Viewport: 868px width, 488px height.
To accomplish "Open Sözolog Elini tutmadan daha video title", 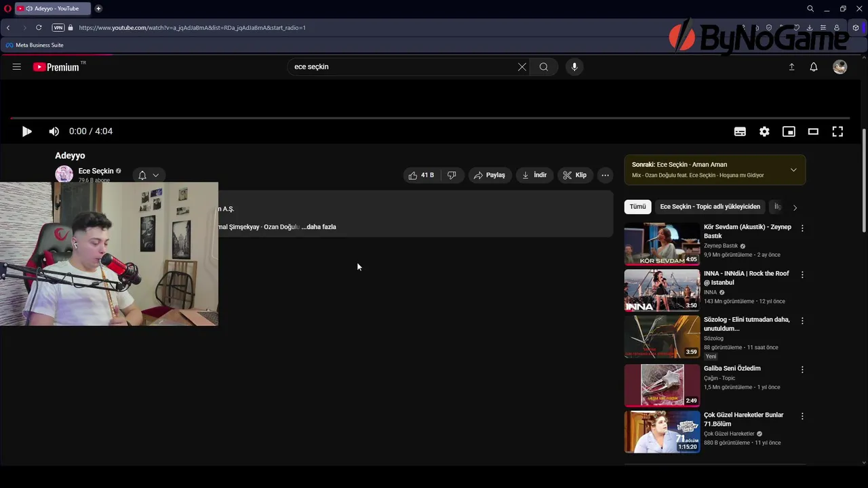I will [747, 324].
